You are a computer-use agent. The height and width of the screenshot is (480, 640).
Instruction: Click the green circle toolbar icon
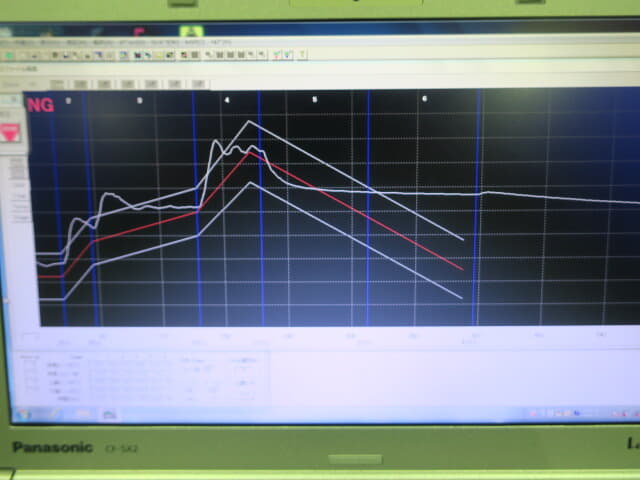[9, 56]
